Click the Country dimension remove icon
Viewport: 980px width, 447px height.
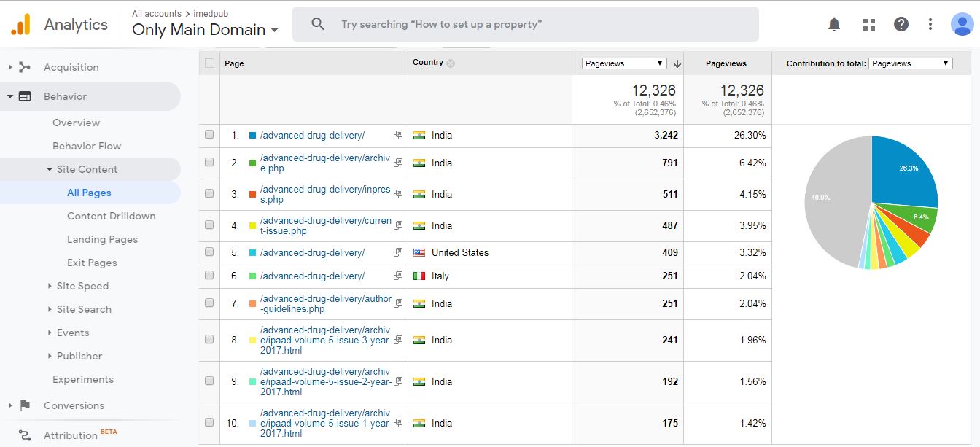(451, 63)
